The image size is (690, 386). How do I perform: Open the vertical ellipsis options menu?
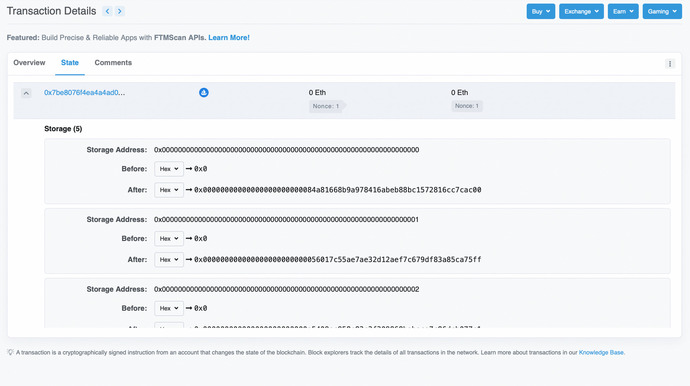click(670, 64)
